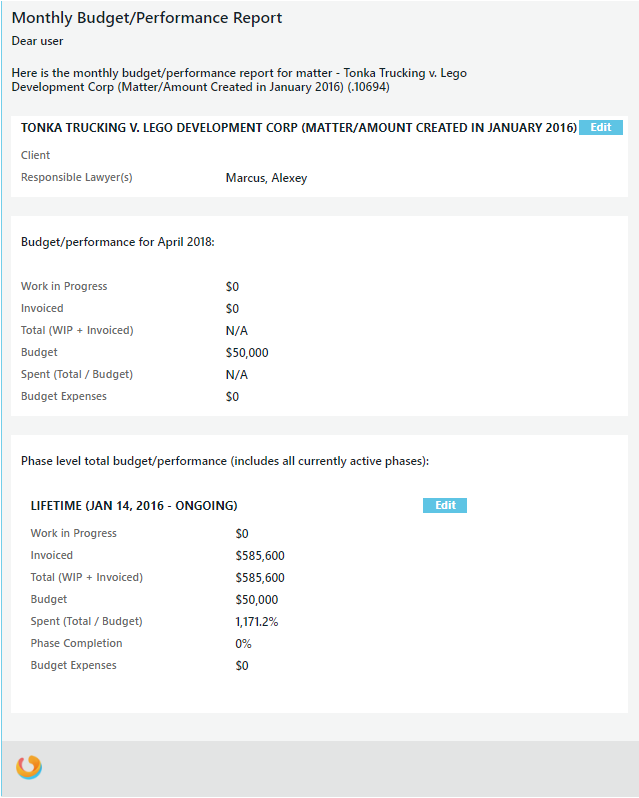The image size is (639, 798).
Task: Click Edit next to Tonka Trucking matter title
Action: 600,128
